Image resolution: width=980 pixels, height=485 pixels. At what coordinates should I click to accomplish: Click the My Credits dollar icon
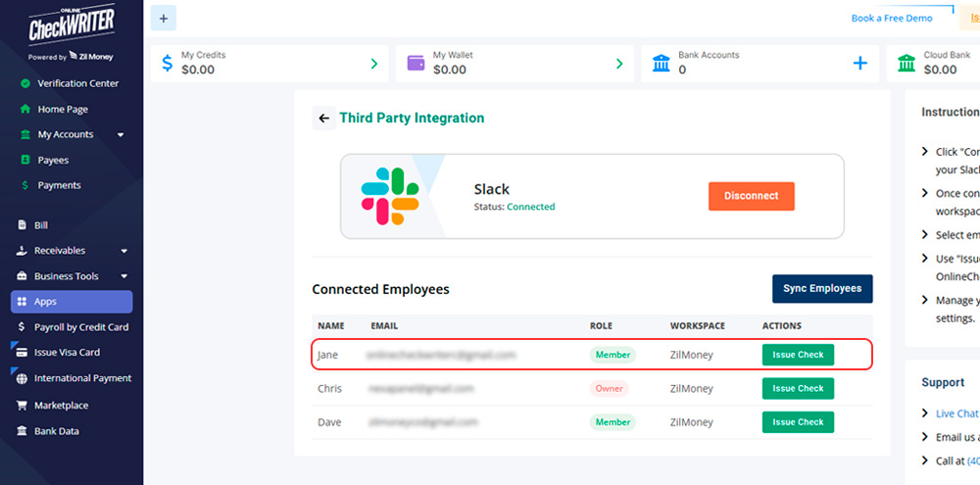[167, 64]
